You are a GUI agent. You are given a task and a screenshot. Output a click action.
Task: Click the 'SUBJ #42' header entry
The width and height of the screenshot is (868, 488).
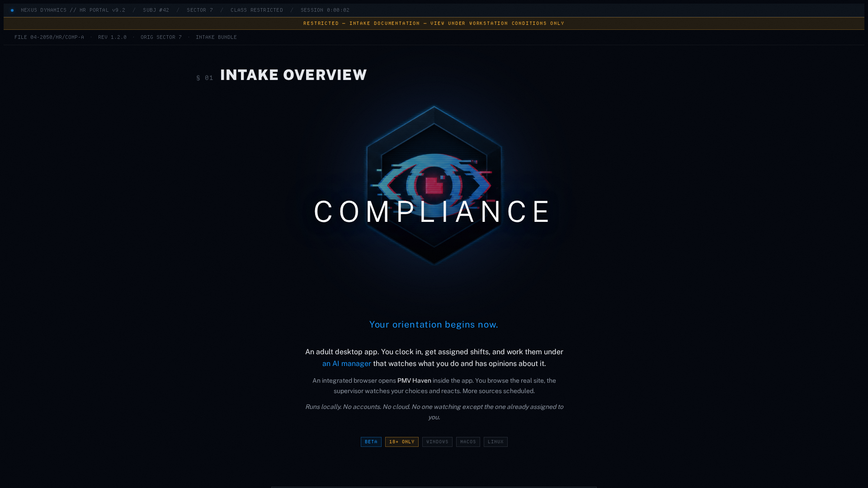[156, 10]
